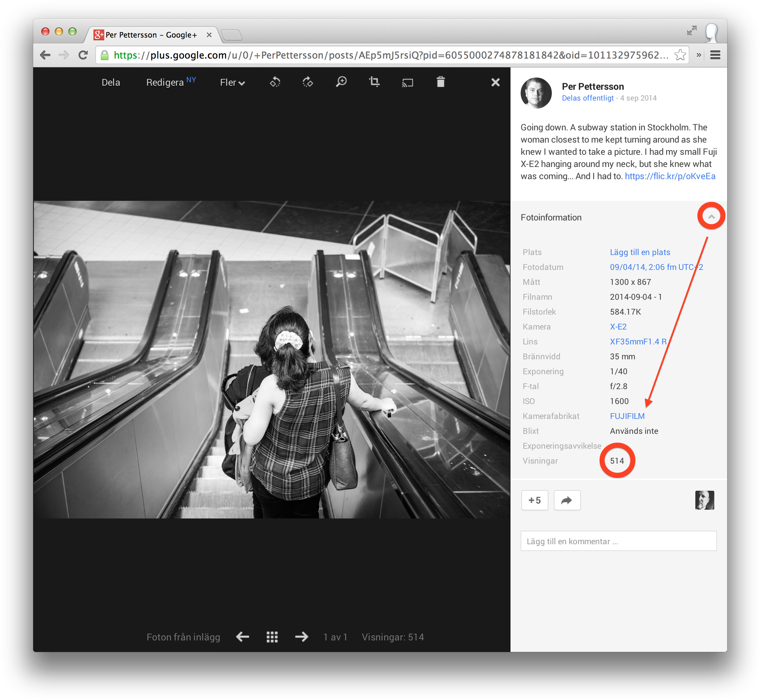The image size is (760, 700).
Task: Close the photo viewer with X
Action: (495, 82)
